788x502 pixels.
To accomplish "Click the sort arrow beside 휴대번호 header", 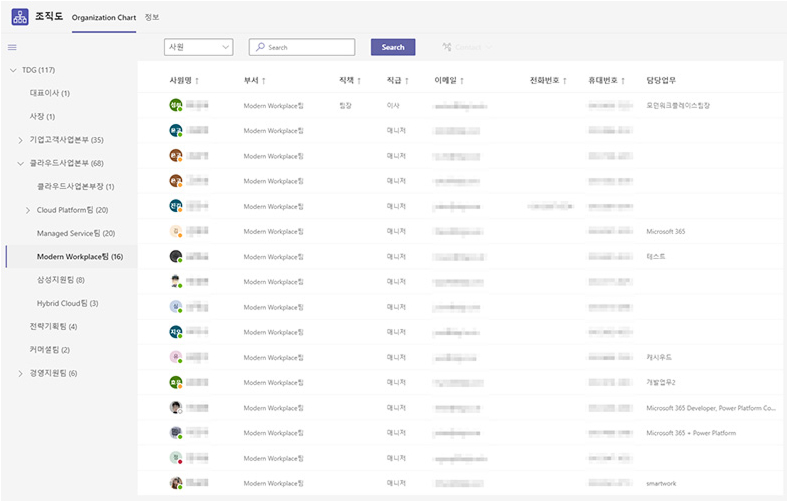I will coord(623,80).
